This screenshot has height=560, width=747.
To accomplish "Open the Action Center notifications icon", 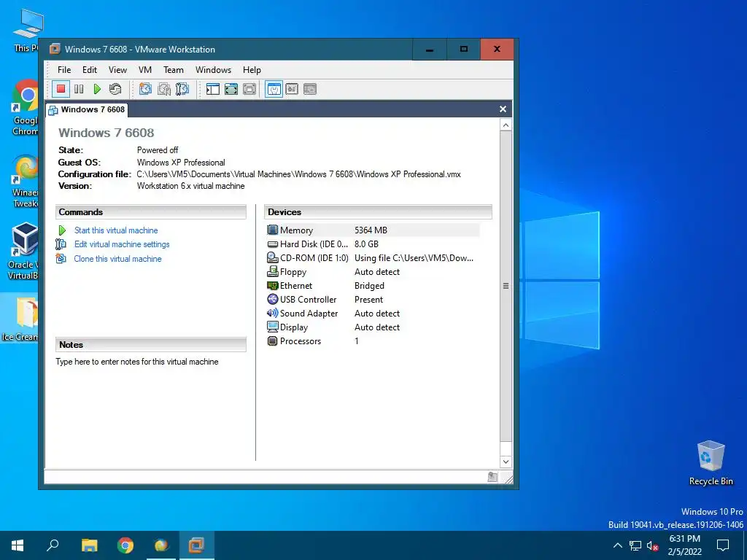I will pos(723,545).
